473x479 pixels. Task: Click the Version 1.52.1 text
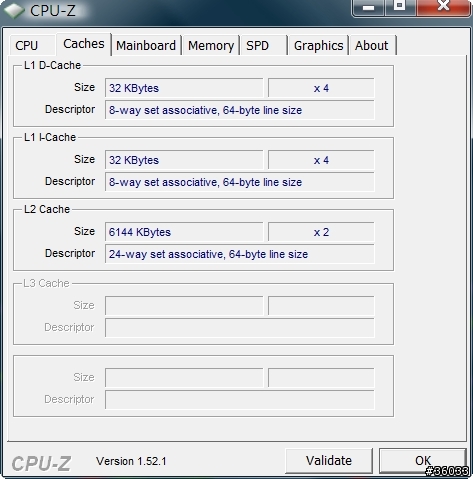coord(131,461)
